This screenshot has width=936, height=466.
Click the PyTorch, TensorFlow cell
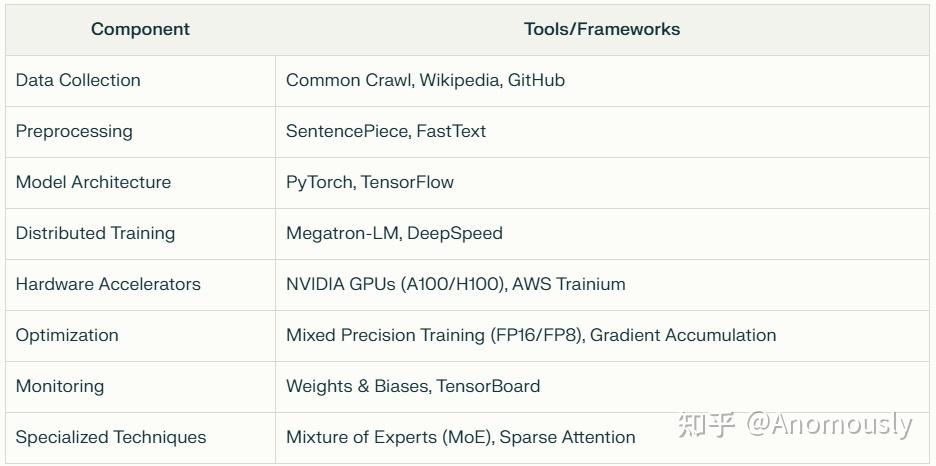[x=370, y=182]
